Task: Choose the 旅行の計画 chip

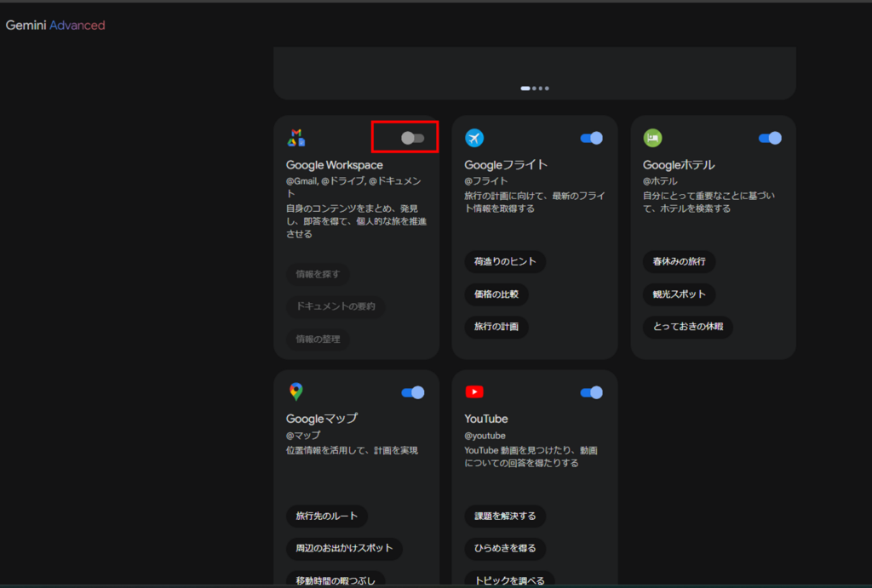Action: [496, 327]
